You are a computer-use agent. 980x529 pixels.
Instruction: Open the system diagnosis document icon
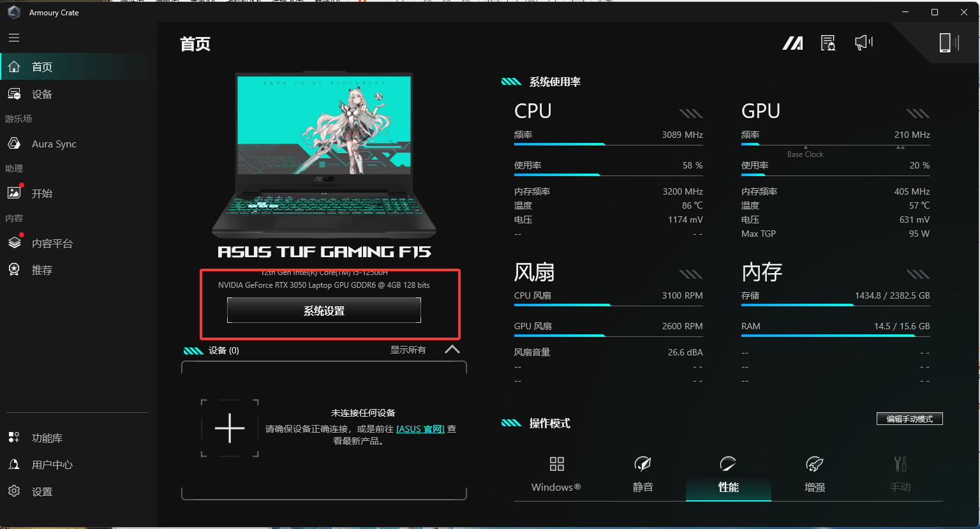coord(828,43)
